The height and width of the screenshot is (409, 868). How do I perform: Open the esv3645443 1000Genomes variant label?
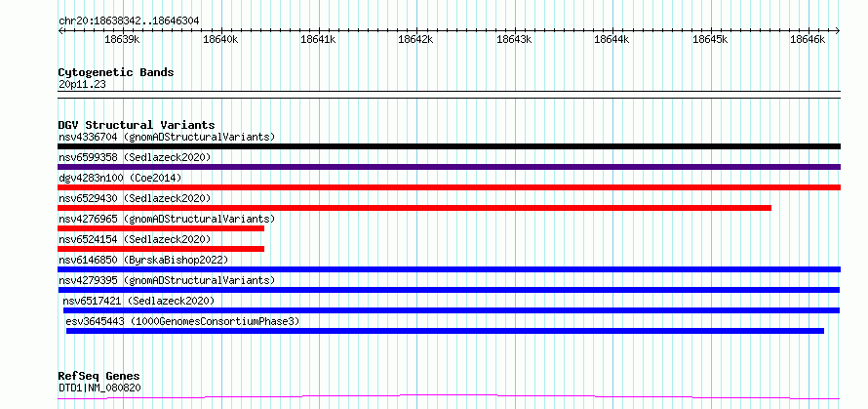coord(182,321)
